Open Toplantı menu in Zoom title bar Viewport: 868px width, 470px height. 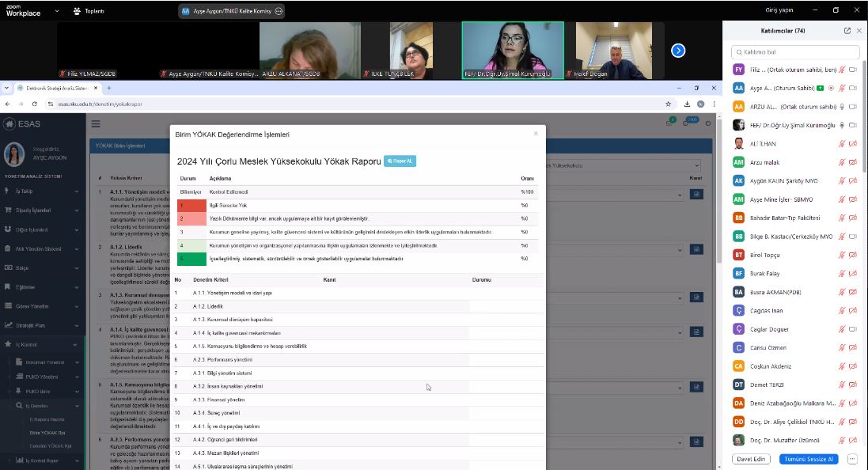[89, 11]
